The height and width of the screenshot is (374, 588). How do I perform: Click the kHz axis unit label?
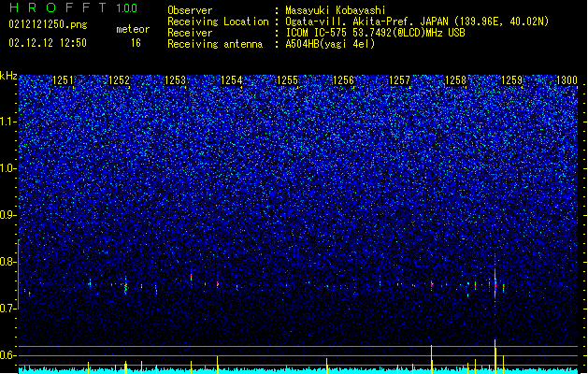tap(8, 76)
